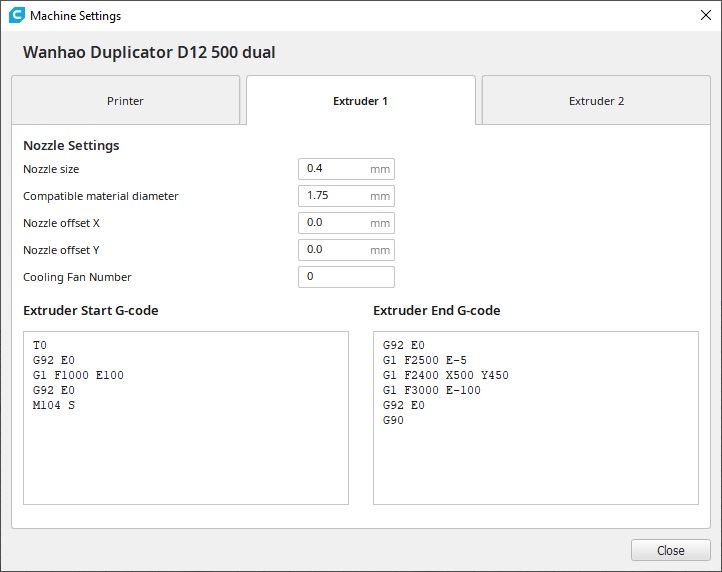Viewport: 722px width, 572px height.
Task: Click the 'G90' line in end G-code
Action: [393, 420]
